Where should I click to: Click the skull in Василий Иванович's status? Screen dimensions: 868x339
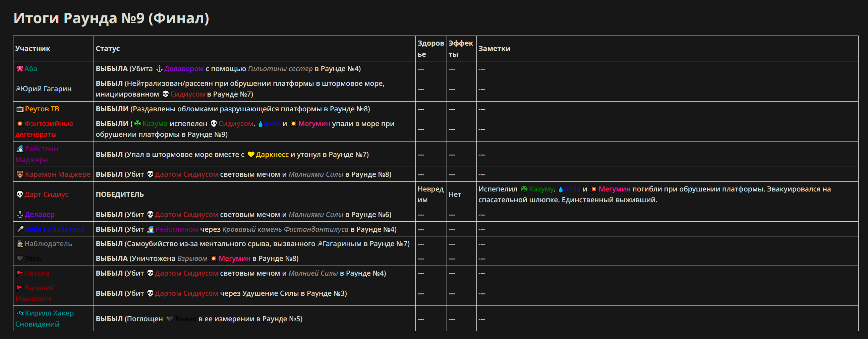click(x=150, y=293)
